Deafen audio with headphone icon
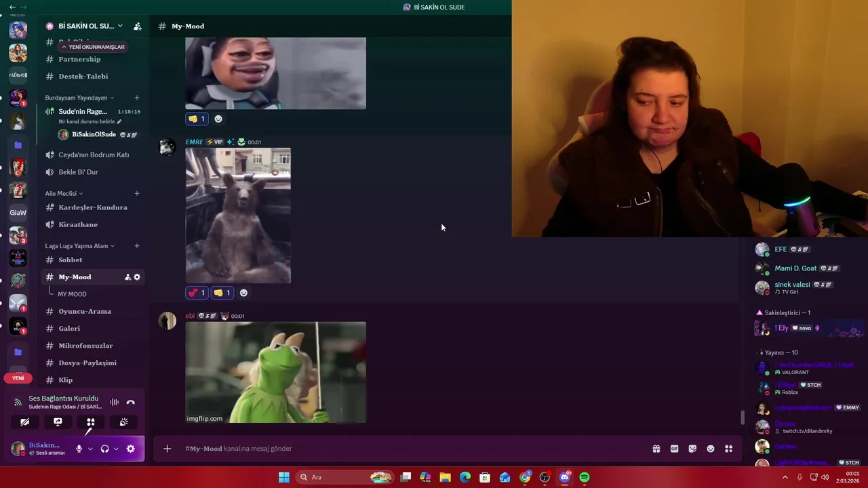868x488 pixels. (x=104, y=449)
